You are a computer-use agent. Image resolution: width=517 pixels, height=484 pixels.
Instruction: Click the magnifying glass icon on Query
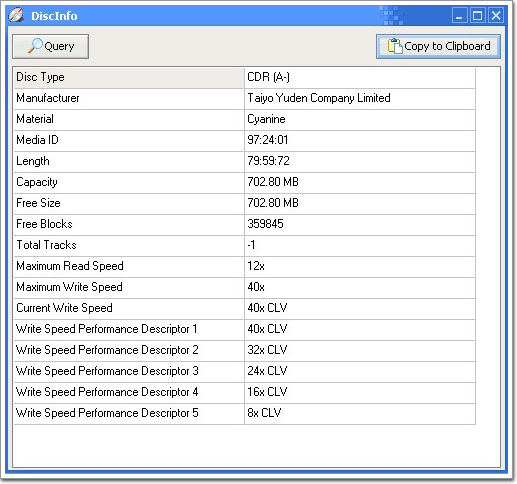[35, 46]
